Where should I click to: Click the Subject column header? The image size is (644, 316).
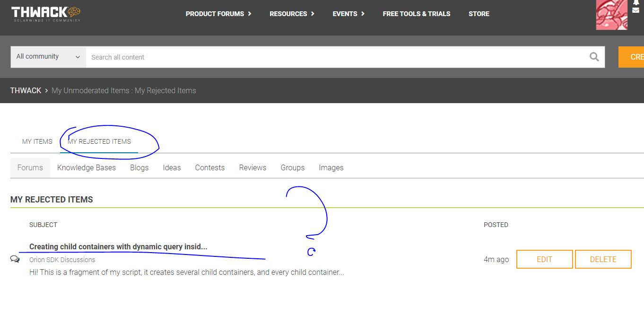(43, 225)
